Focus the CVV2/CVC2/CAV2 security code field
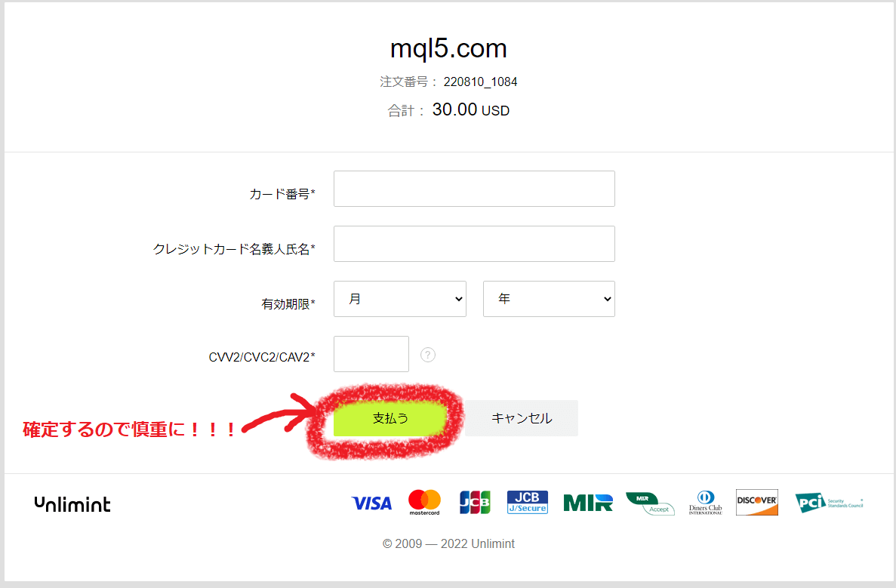The height and width of the screenshot is (588, 896). point(371,354)
